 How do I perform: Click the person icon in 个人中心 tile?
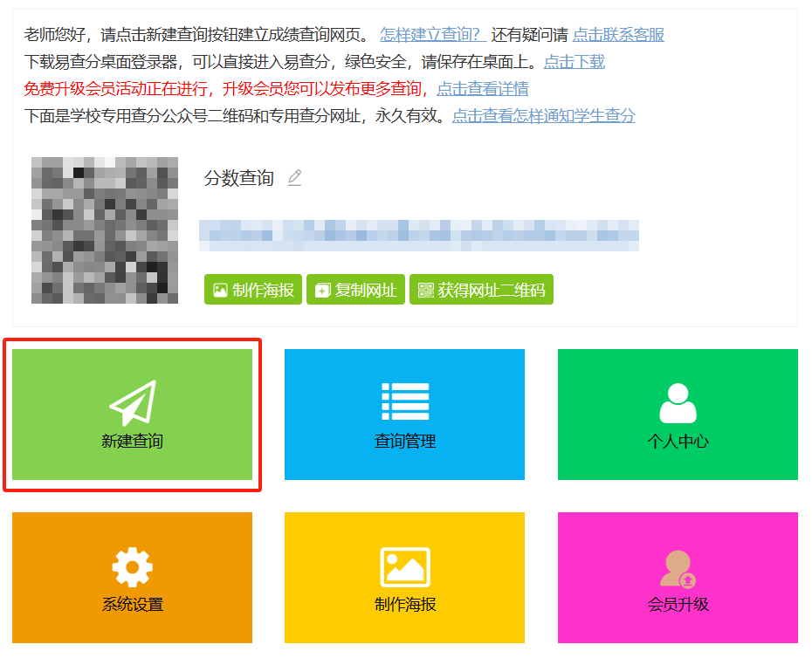[678, 403]
